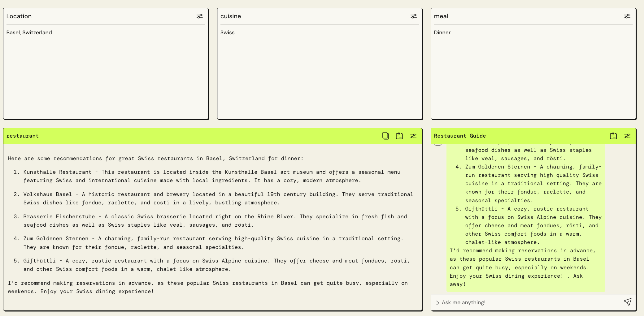Screen dimensions: 644x316
Task: Click the 'meal' block title
Action: [x=441, y=16]
